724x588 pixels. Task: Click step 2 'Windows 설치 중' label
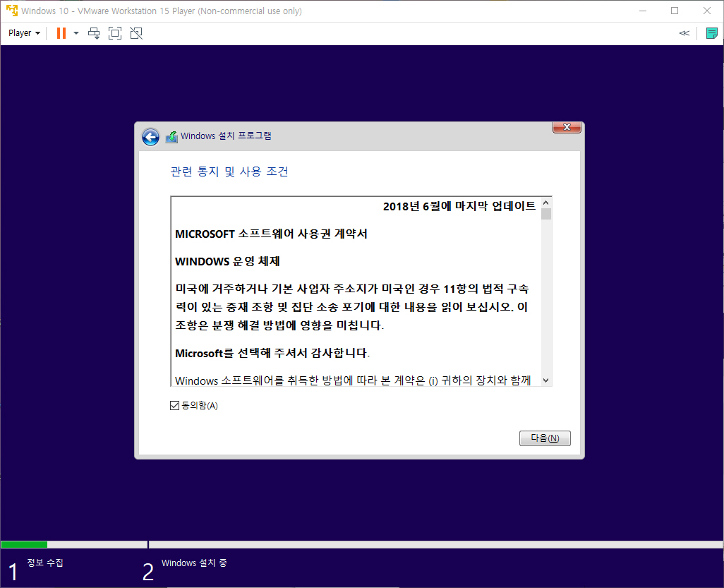pos(194,563)
